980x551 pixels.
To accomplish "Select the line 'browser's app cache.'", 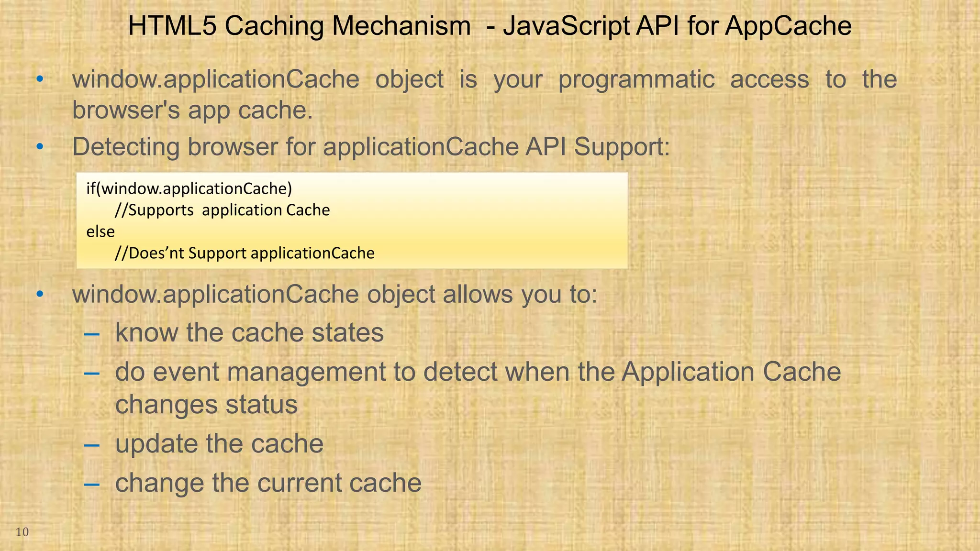I will [x=192, y=110].
